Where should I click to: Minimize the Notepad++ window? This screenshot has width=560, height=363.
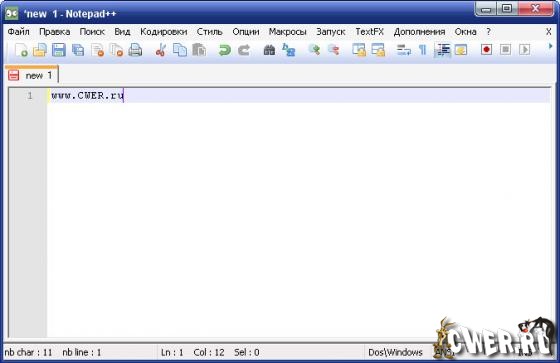point(485,9)
